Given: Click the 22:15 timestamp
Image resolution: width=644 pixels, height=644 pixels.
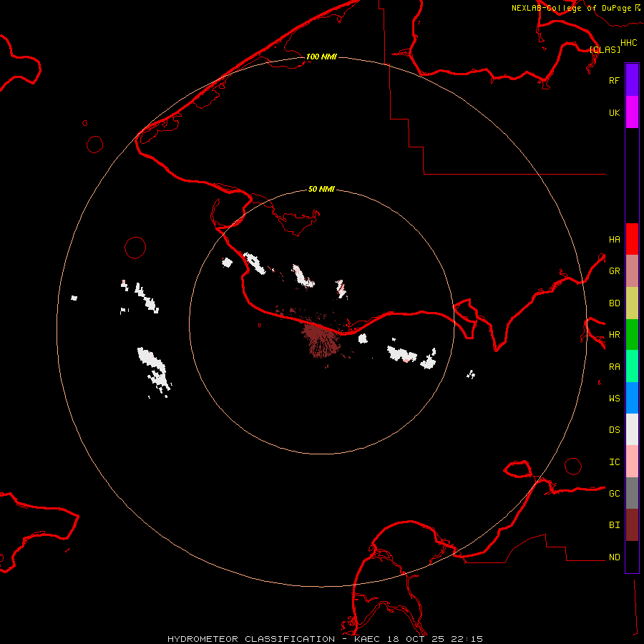Looking at the screenshot, I should click(x=467, y=639).
